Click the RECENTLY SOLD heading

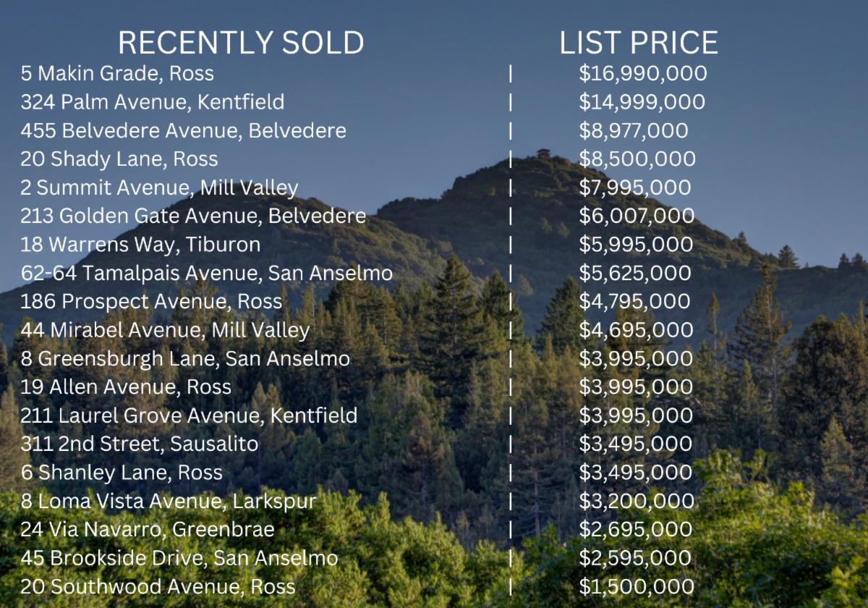pos(241,43)
